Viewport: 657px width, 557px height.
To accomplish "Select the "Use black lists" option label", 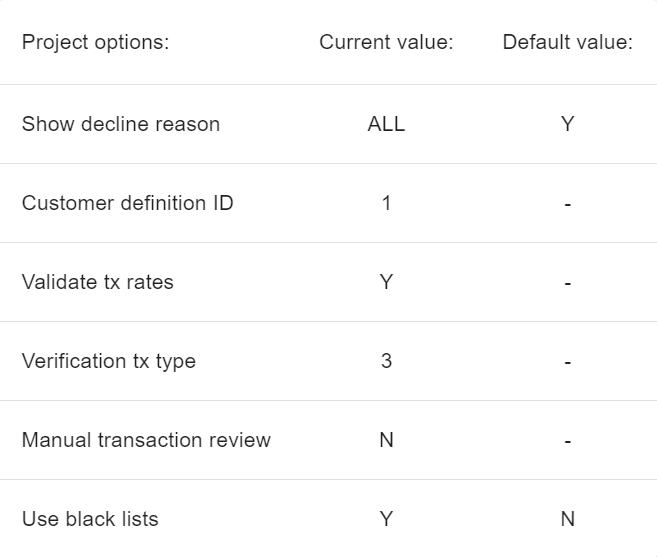I will (x=90, y=519).
